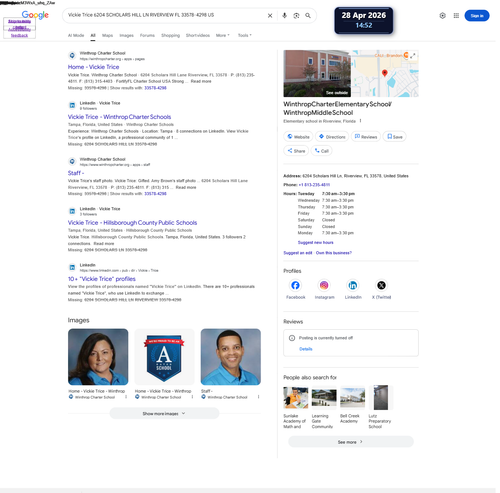Viewport: 500px width, 493px height.
Task: Open the school's LinkedIn profile icon
Action: pos(353,285)
